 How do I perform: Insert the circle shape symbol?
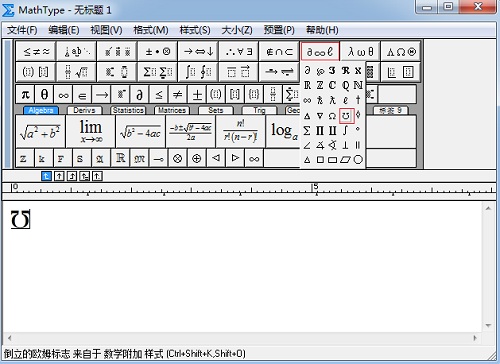click(x=358, y=160)
